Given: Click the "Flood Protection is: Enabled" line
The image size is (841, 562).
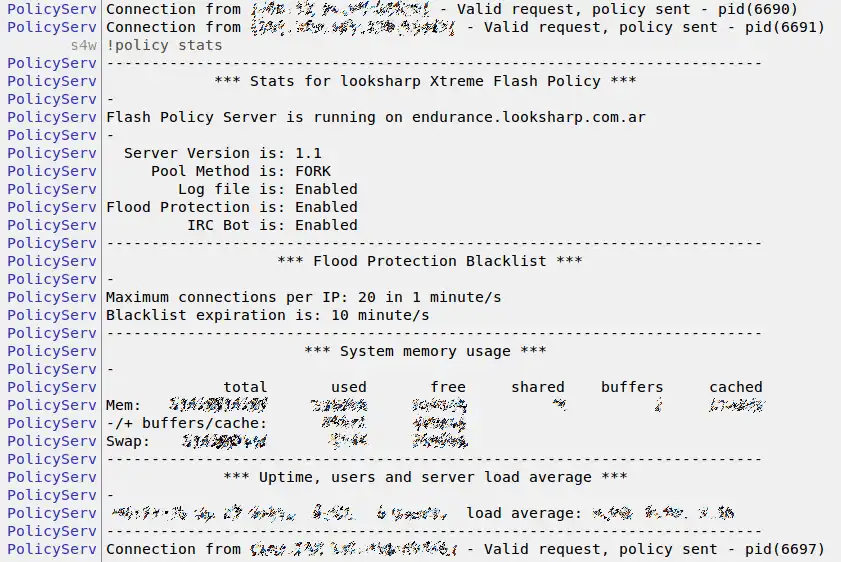Looking at the screenshot, I should pos(231,207).
